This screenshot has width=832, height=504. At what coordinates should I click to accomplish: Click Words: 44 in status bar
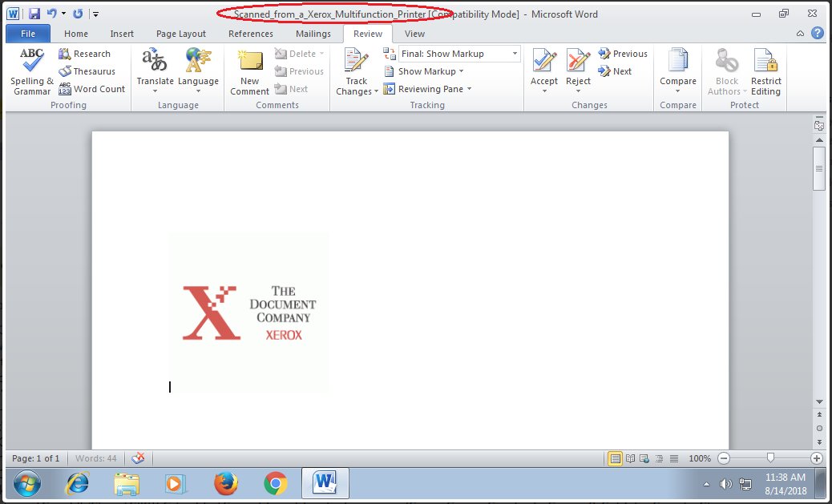point(96,458)
